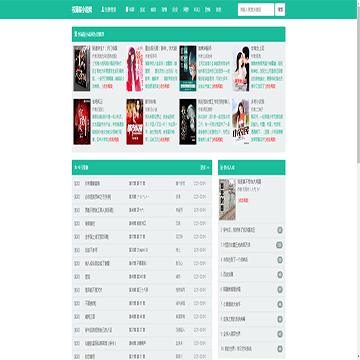Click the icon in updates panel header
This screenshot has width=360, height=360.
point(76,167)
